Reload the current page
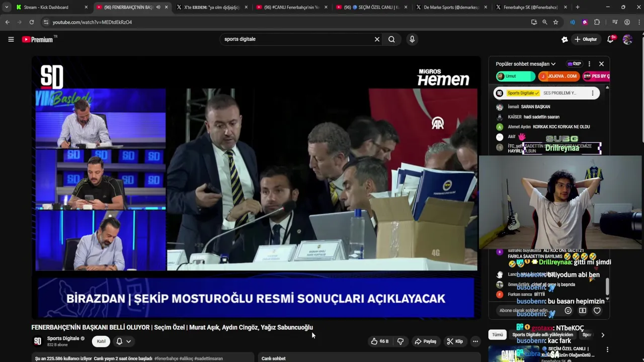 point(31,22)
